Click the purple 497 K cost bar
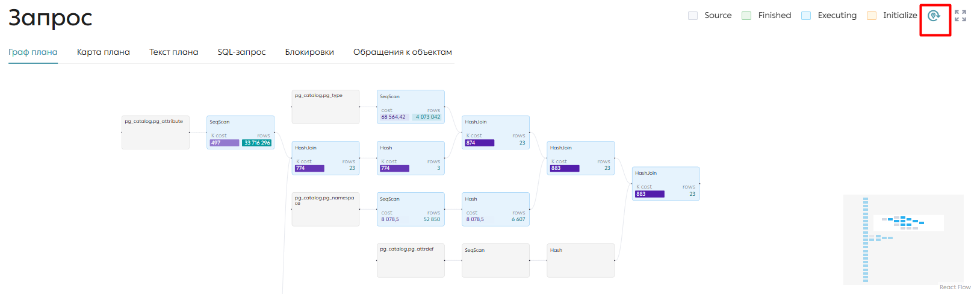The width and height of the screenshot is (980, 297). pyautogui.click(x=225, y=143)
